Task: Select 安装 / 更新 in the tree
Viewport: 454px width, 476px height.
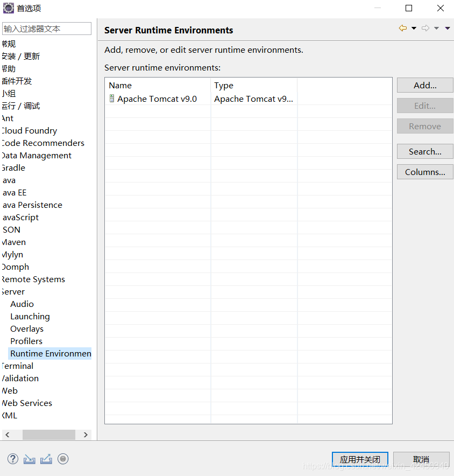Action: (x=20, y=57)
